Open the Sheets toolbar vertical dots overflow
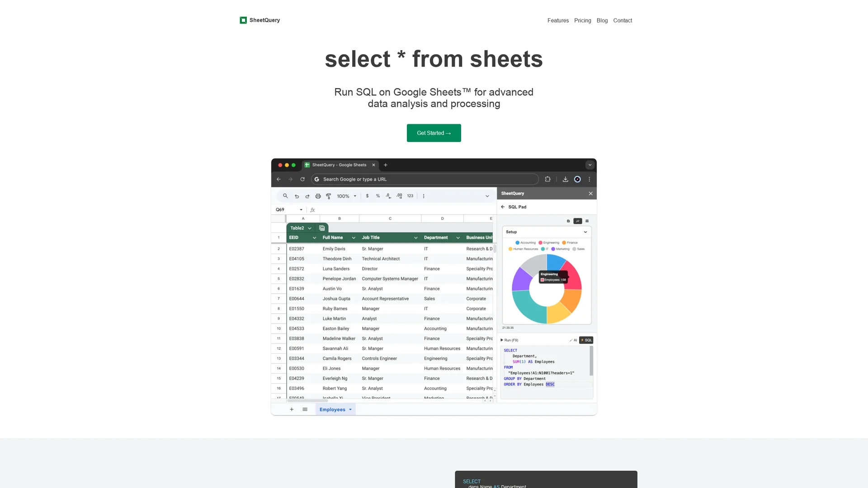The height and width of the screenshot is (488, 868). click(x=424, y=196)
